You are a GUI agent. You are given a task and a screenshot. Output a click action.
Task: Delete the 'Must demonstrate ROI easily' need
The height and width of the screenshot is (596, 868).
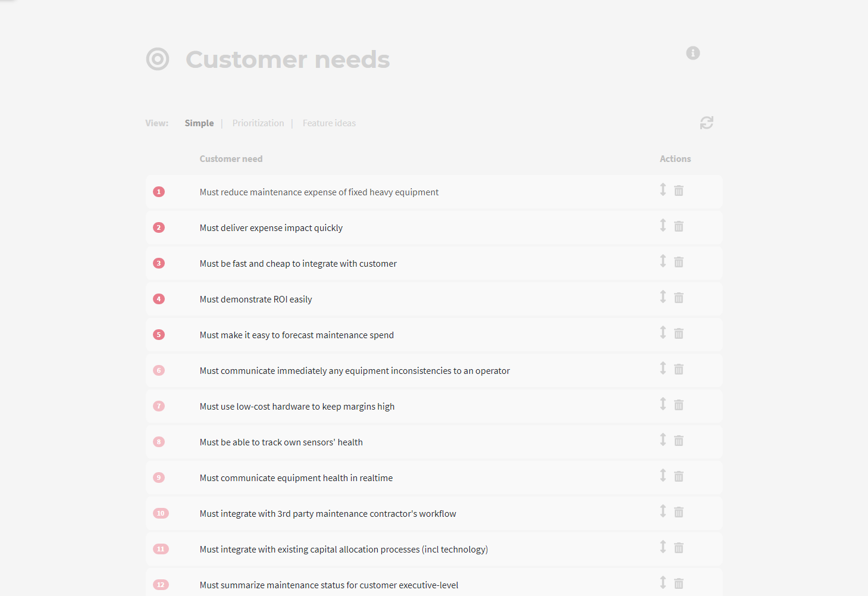pyautogui.click(x=679, y=298)
